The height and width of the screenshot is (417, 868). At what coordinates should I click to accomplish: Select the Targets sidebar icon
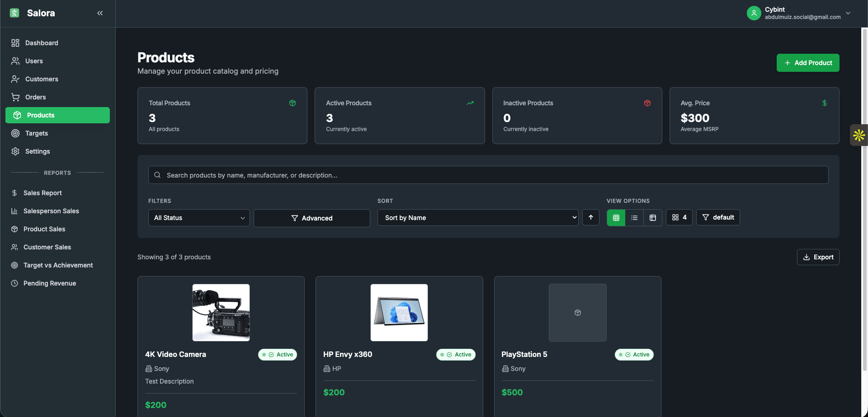(x=15, y=133)
